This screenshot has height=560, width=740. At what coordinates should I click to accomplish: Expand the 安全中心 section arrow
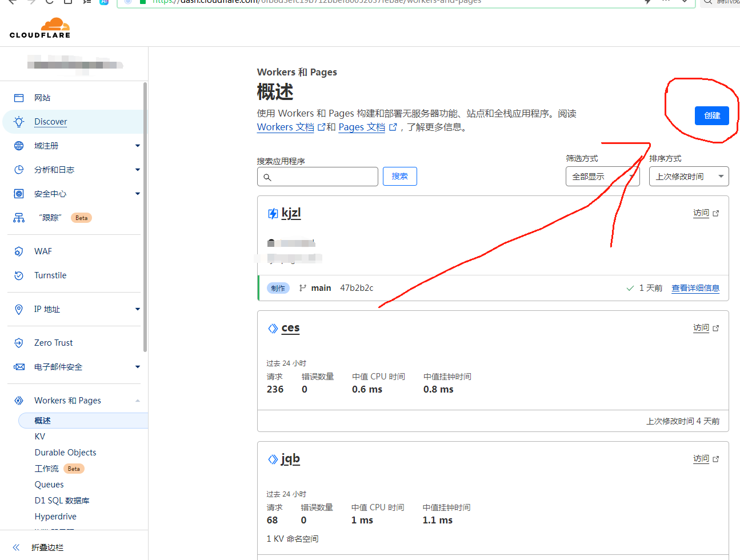tap(137, 194)
